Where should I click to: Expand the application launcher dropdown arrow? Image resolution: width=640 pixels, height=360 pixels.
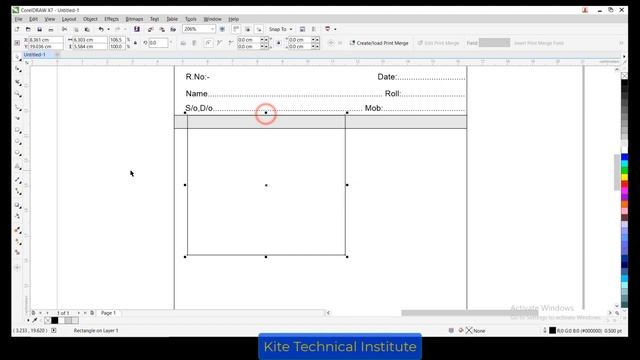(x=335, y=29)
